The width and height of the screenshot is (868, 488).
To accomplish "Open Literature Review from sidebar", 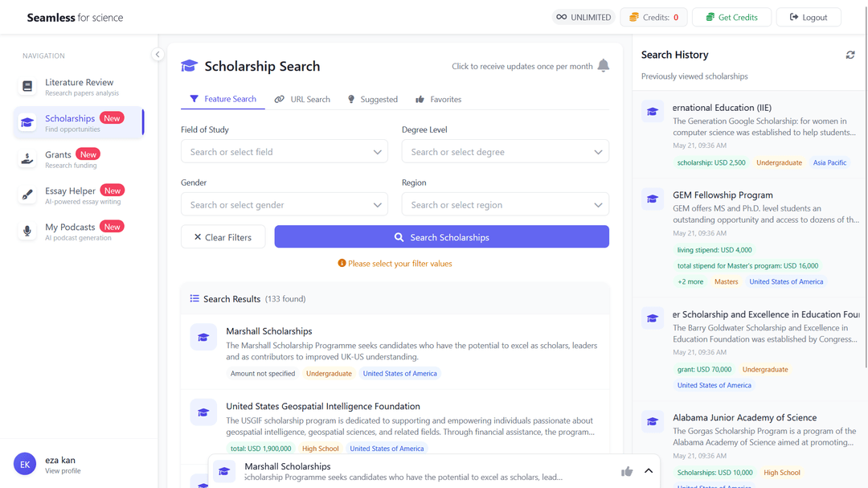I will pos(79,87).
